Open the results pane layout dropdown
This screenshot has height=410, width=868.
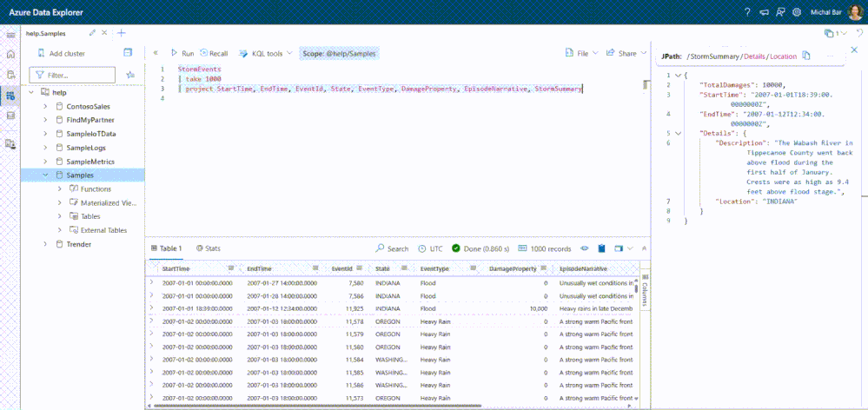[623, 248]
